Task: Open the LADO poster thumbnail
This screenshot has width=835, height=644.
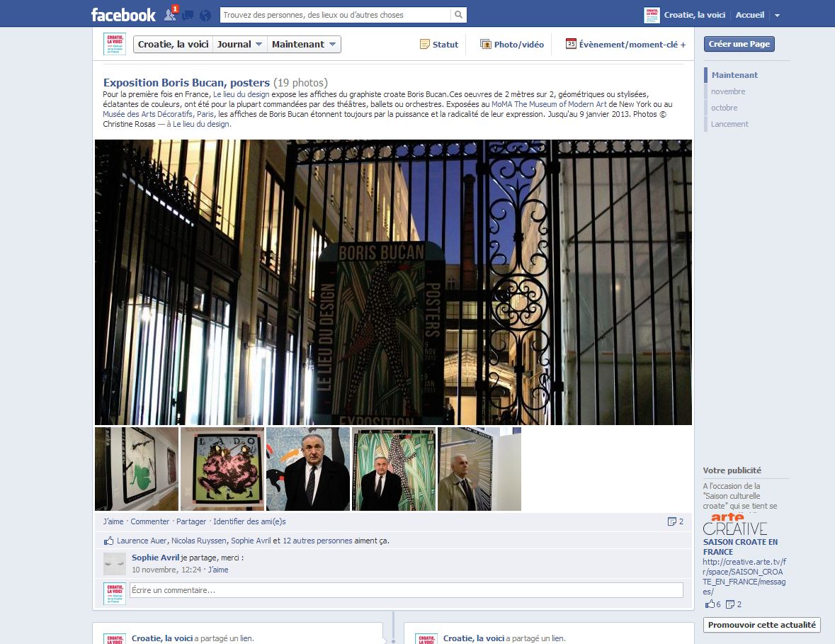Action: [x=222, y=468]
